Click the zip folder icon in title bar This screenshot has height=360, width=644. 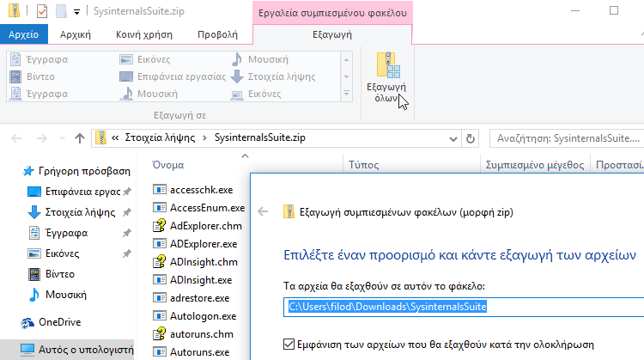pos(14,11)
